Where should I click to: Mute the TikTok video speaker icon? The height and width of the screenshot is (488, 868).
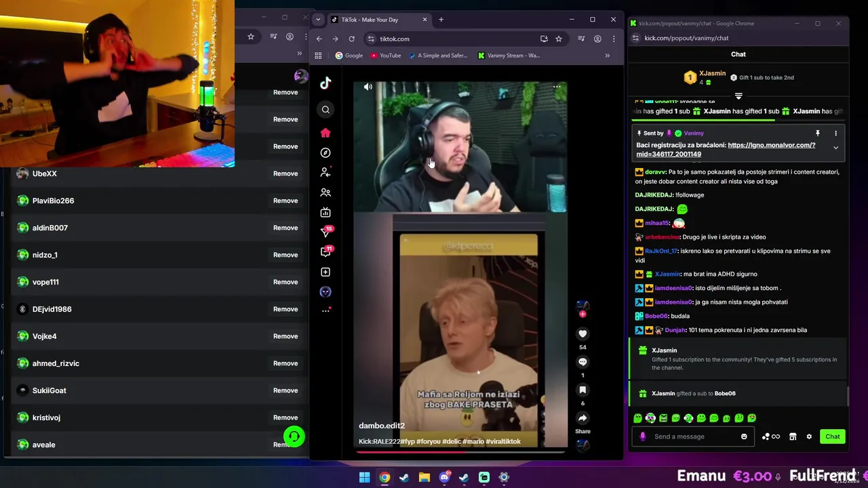pos(368,87)
